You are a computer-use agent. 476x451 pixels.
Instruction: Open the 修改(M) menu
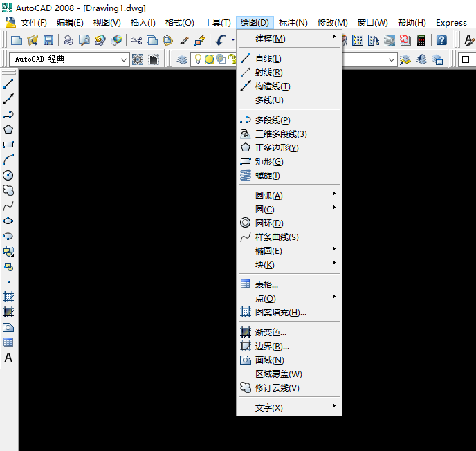coord(332,23)
